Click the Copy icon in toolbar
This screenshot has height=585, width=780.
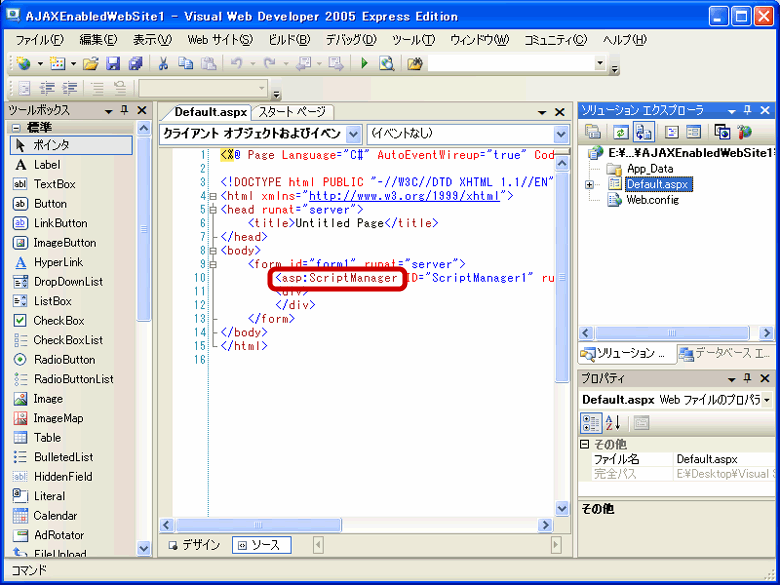coord(186,64)
